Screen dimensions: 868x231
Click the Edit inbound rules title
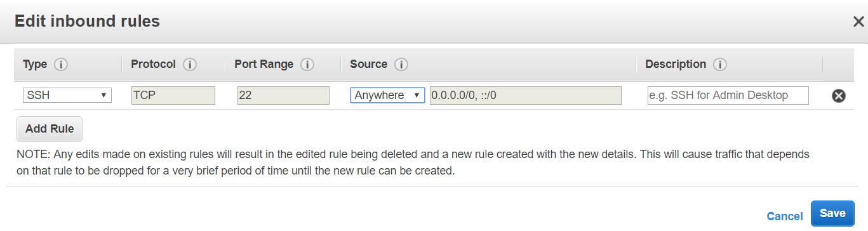(x=87, y=21)
